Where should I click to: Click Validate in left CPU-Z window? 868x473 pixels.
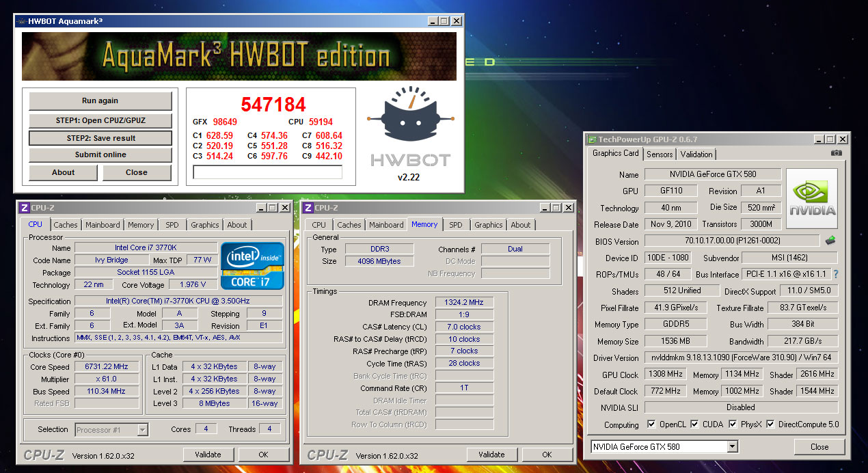pos(208,455)
